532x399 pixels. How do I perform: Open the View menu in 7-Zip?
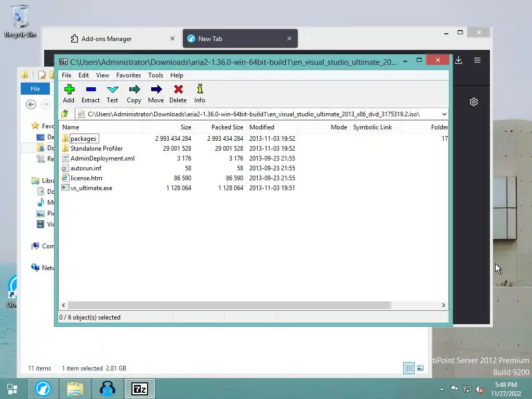click(x=102, y=75)
